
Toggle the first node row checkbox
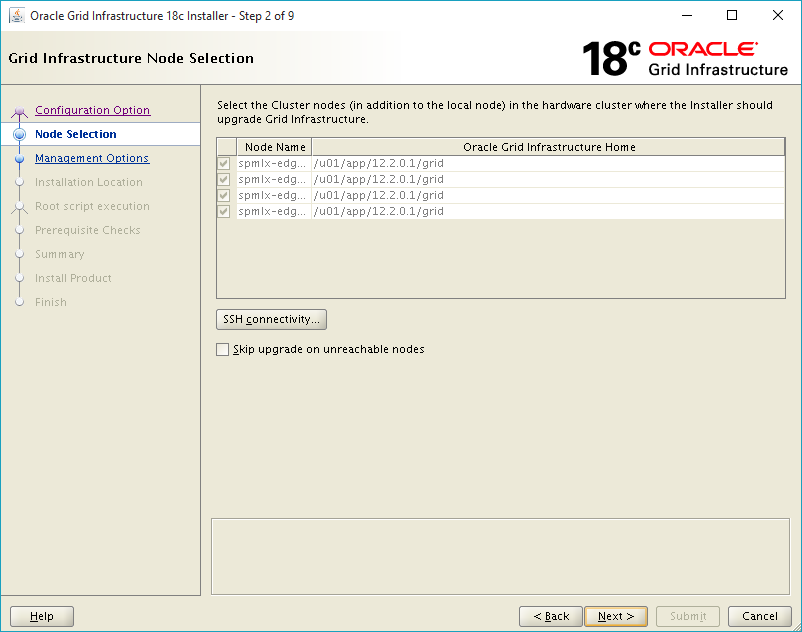[x=224, y=164]
